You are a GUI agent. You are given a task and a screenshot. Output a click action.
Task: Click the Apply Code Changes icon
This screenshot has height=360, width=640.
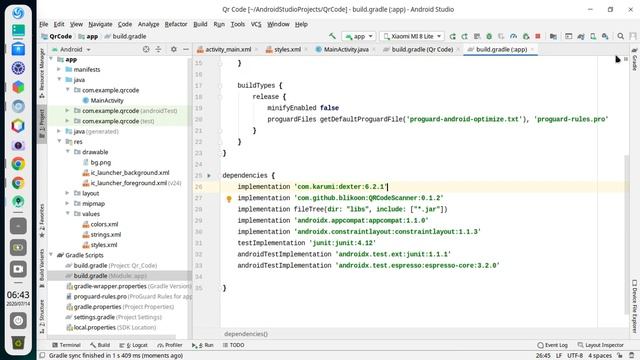point(477,36)
